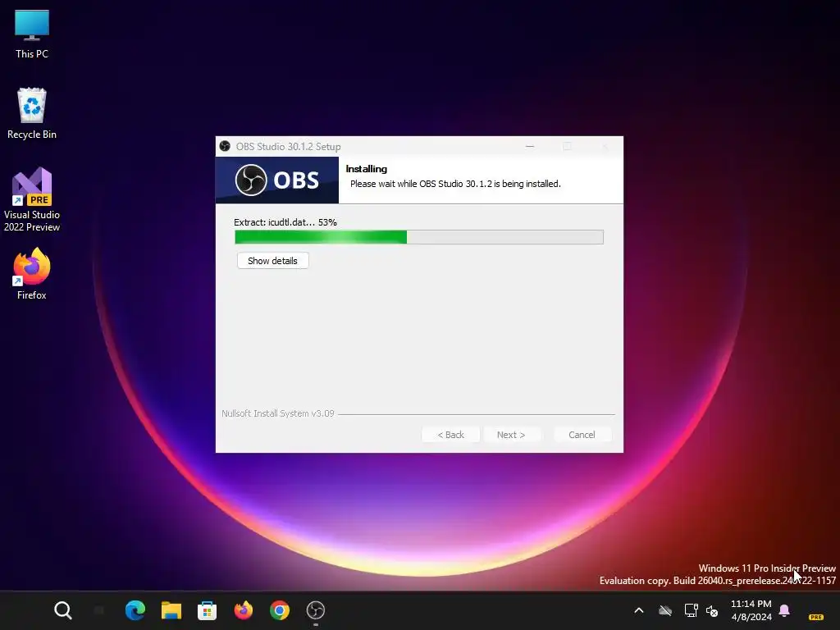The height and width of the screenshot is (630, 840).
Task: Click the OBS Setup title bar icon
Action: tap(225, 146)
